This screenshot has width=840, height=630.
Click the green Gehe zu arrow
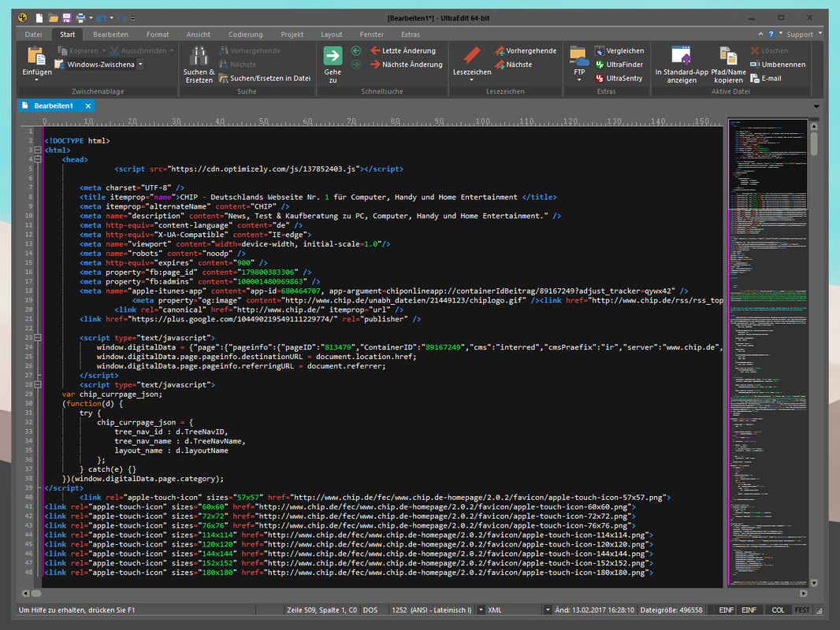pyautogui.click(x=333, y=56)
